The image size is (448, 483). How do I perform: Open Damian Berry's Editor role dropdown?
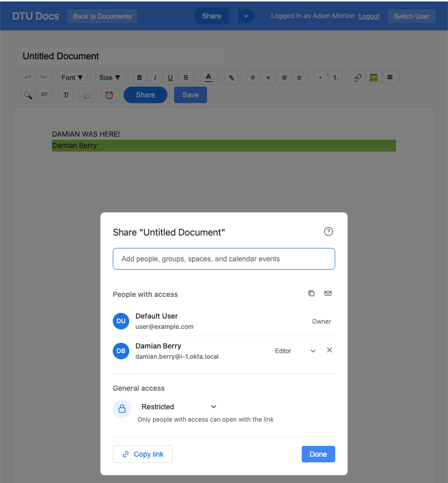pyautogui.click(x=313, y=351)
